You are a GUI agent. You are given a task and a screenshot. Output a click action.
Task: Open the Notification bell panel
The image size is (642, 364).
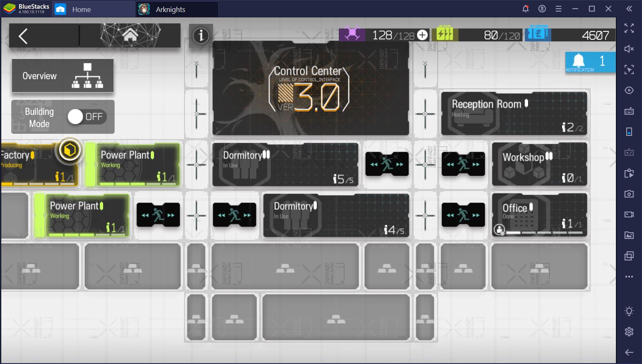click(590, 62)
